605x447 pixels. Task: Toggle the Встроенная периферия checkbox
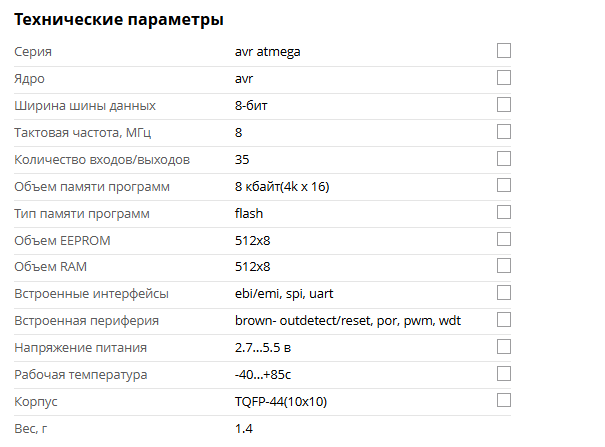point(504,320)
